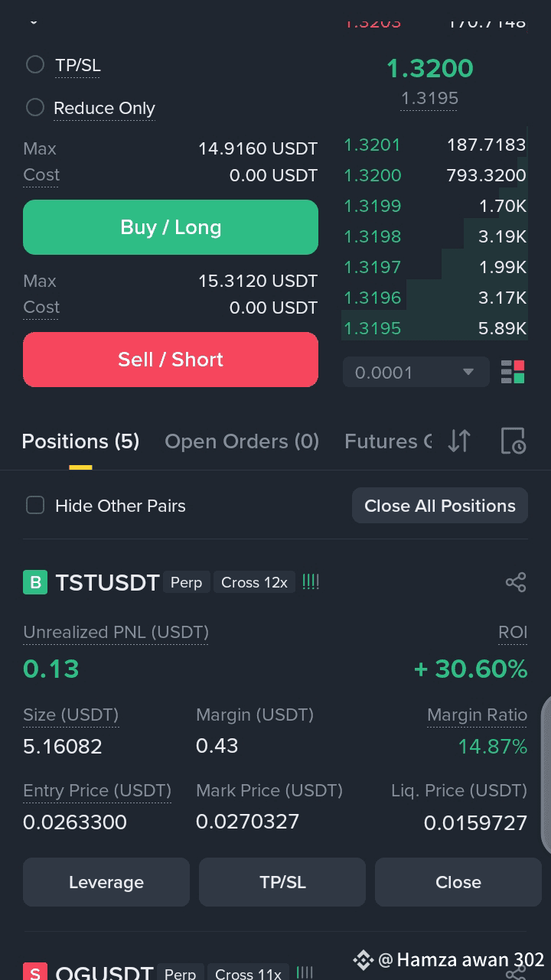
Task: Tap the Buy / Long button
Action: 171,227
